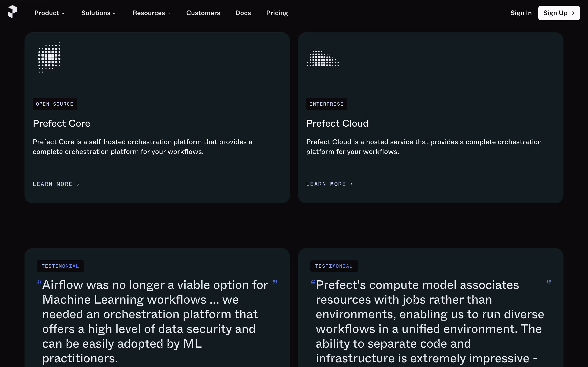
Task: Open the Docs nav link
Action: pos(243,13)
